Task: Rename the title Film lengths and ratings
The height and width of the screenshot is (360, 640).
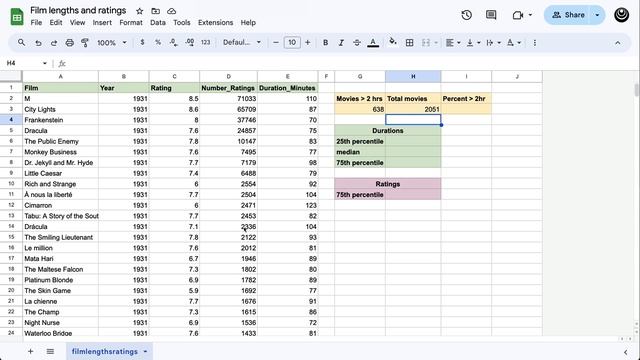Action: [78, 11]
